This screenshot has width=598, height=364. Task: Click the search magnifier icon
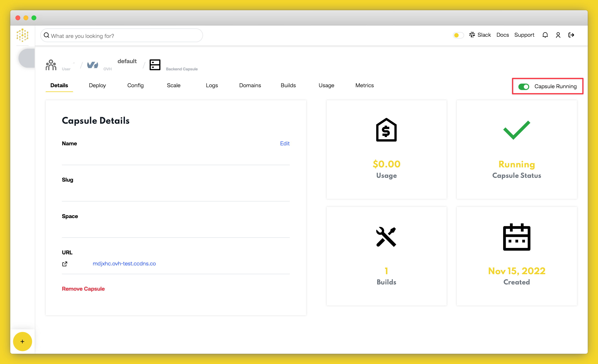pyautogui.click(x=46, y=35)
